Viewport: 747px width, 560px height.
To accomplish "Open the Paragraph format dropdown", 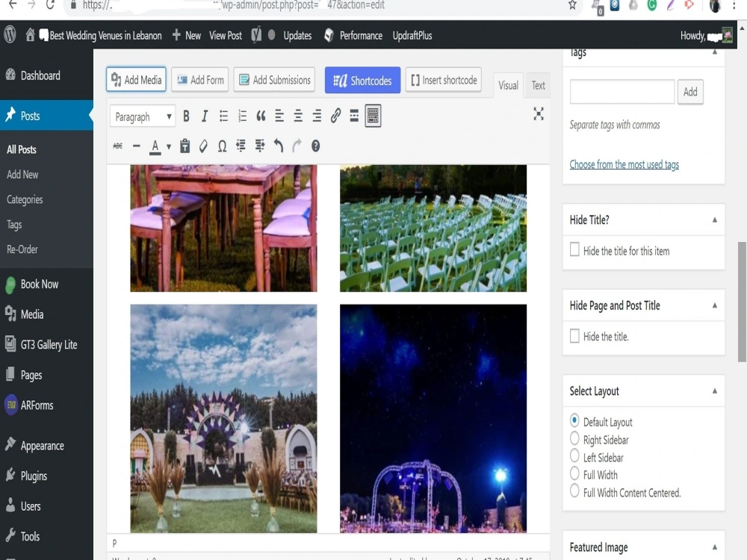I will click(x=143, y=116).
